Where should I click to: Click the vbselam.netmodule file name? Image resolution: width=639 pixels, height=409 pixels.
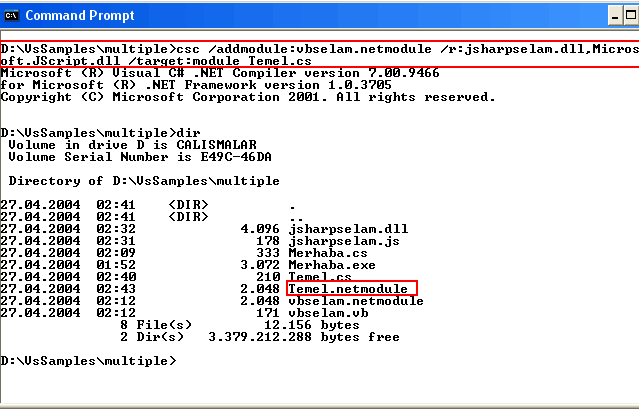tap(352, 301)
